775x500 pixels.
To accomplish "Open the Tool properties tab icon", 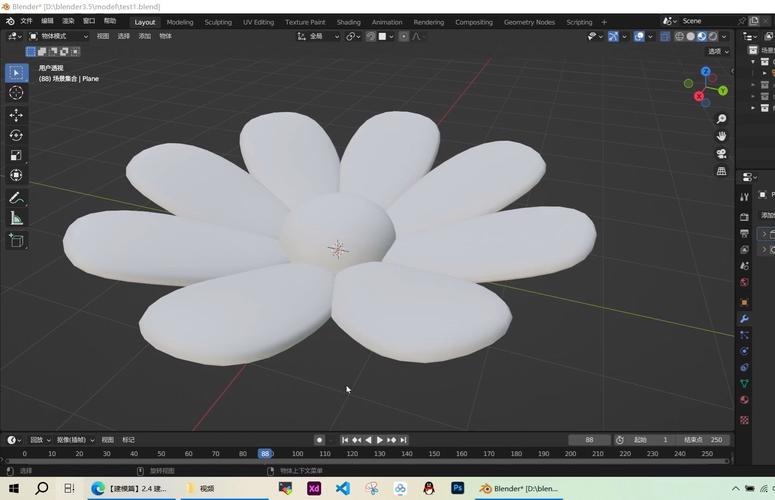I will coord(744,197).
